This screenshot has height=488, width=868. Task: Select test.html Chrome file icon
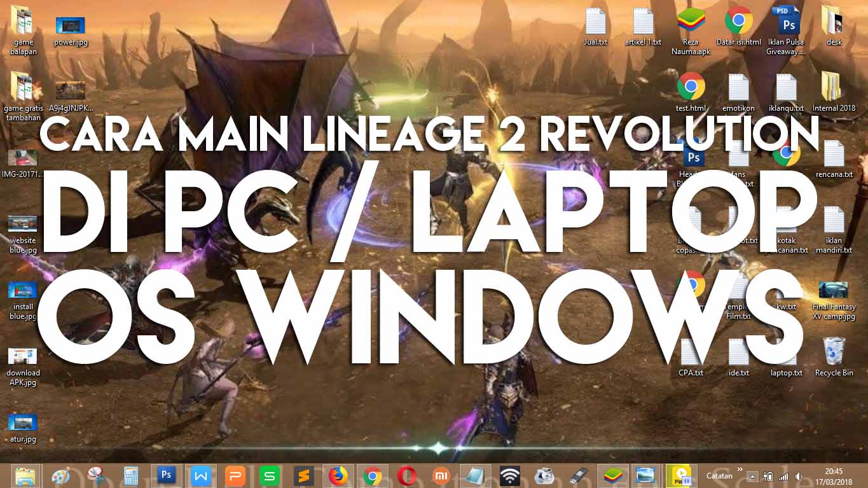[691, 93]
